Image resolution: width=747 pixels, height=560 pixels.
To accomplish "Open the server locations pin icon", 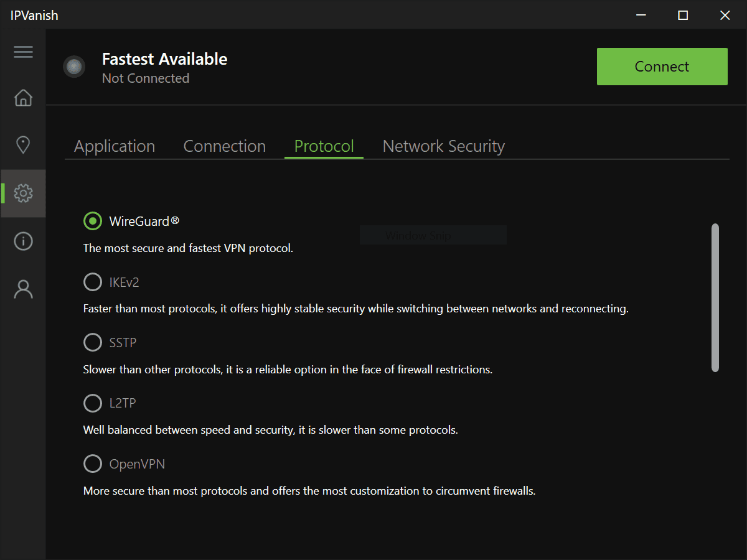I will click(x=23, y=145).
